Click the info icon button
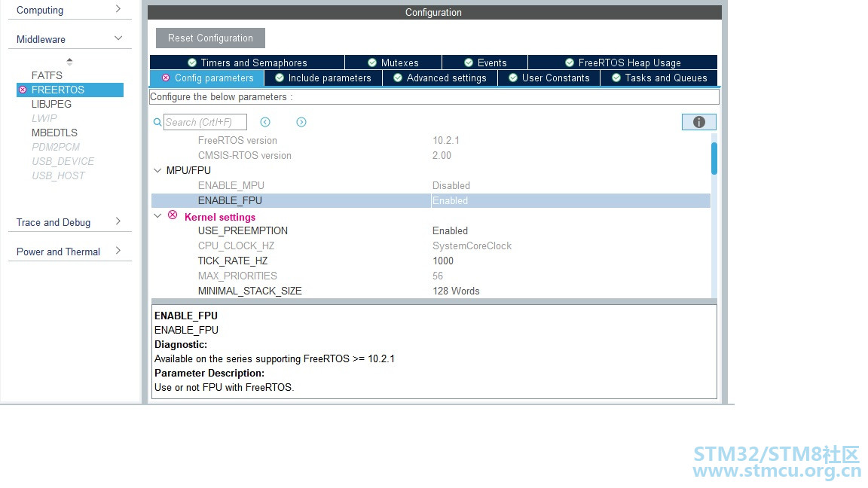The image size is (868, 488). coord(698,122)
